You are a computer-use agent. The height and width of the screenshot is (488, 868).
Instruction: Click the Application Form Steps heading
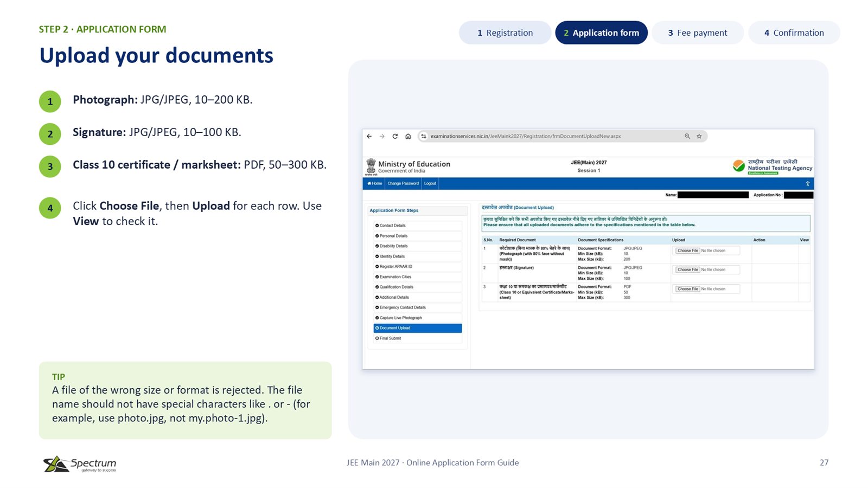click(x=394, y=211)
